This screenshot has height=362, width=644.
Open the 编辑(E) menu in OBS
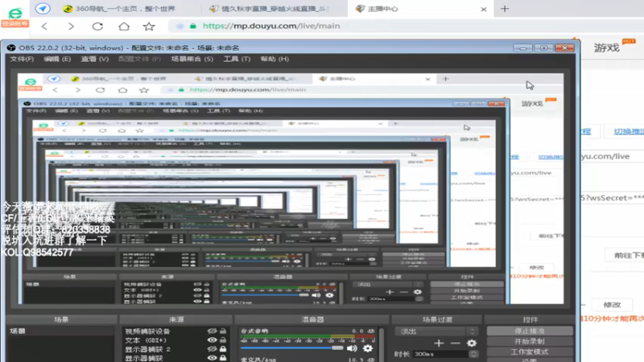(57, 59)
